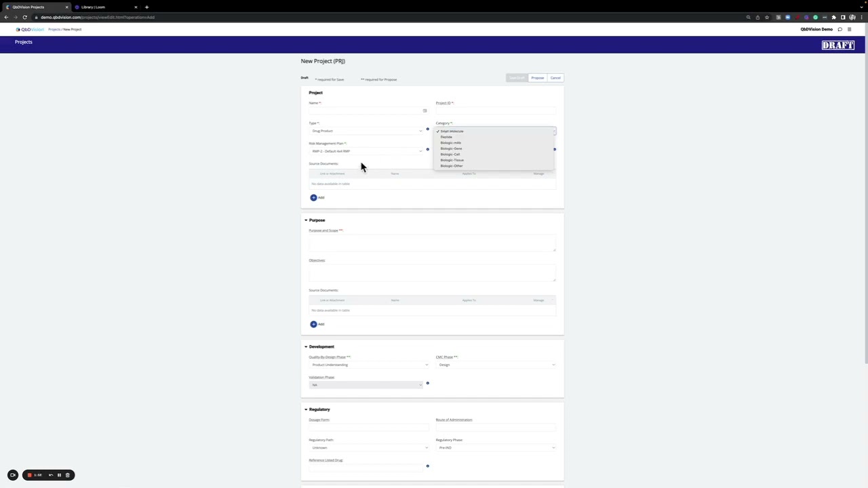Open the Regulatory Path dropdown
Screen dimensions: 868x488
[369, 447]
